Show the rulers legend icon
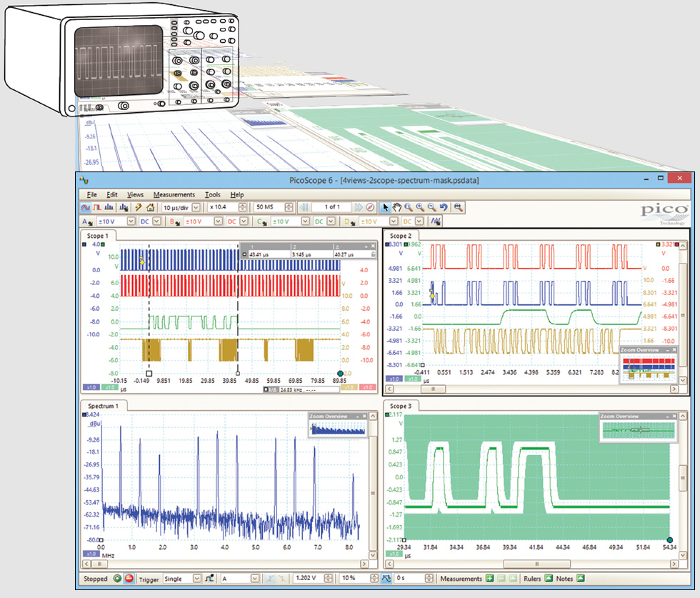Screen dimensions: 700x598 pos(549,578)
